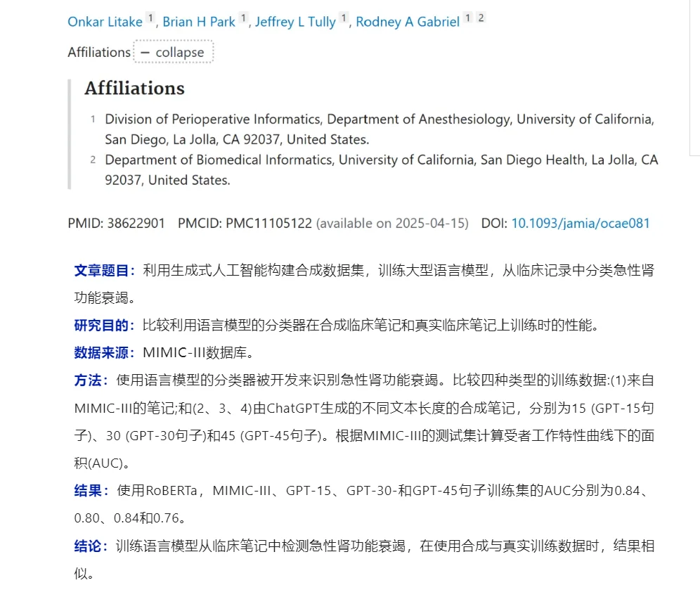The image size is (700, 597).
Task: Open author link Onkar Litake
Action: [105, 21]
